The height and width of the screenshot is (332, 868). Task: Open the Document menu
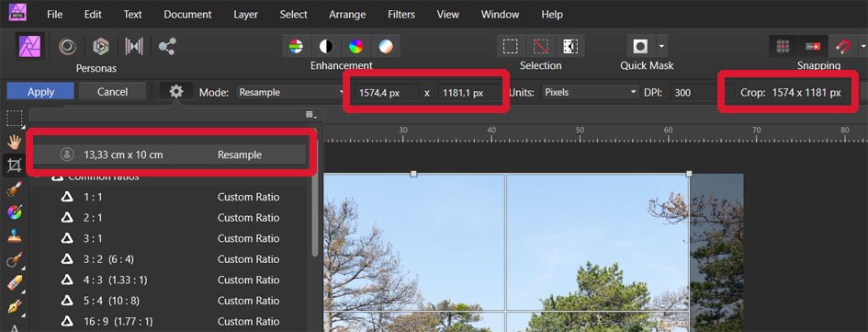pyautogui.click(x=187, y=15)
